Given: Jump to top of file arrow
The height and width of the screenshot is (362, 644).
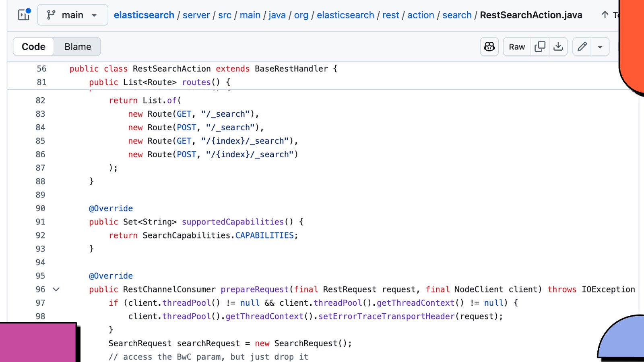Looking at the screenshot, I should pyautogui.click(x=605, y=15).
